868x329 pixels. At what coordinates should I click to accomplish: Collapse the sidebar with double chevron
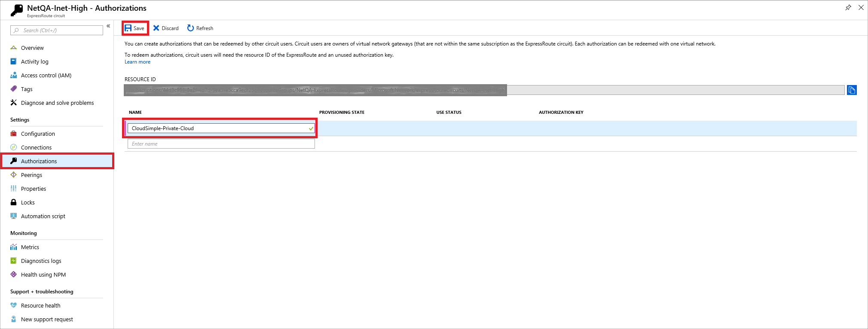tap(108, 26)
